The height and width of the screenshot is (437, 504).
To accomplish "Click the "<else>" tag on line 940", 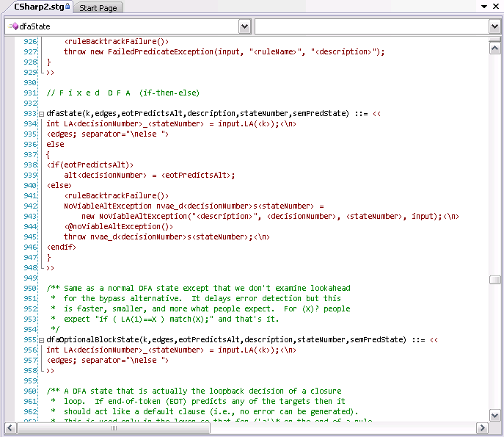I will [59, 186].
